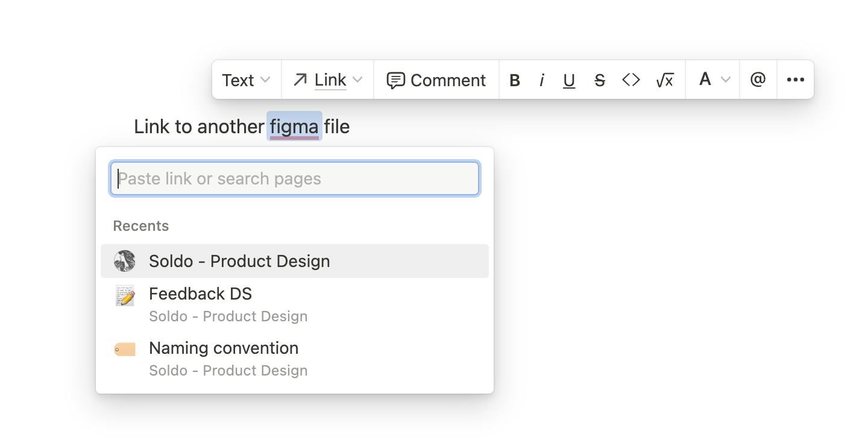Toggle underline formatting
This screenshot has width=868, height=440.
coord(569,80)
